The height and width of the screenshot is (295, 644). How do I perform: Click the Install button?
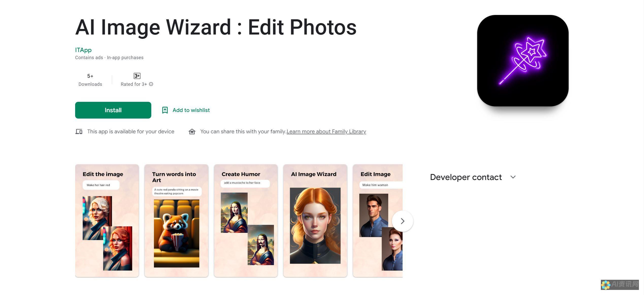click(x=113, y=110)
